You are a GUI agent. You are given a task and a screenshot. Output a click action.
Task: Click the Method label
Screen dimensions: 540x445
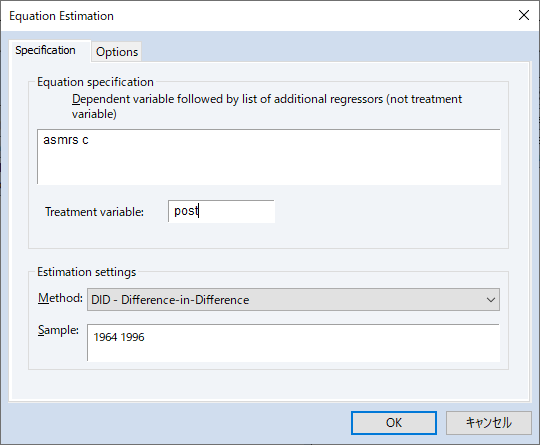point(60,298)
